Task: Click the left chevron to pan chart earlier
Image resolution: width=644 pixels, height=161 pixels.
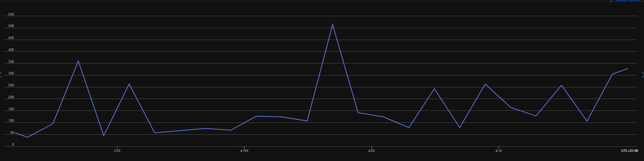Action: pyautogui.click(x=1, y=74)
